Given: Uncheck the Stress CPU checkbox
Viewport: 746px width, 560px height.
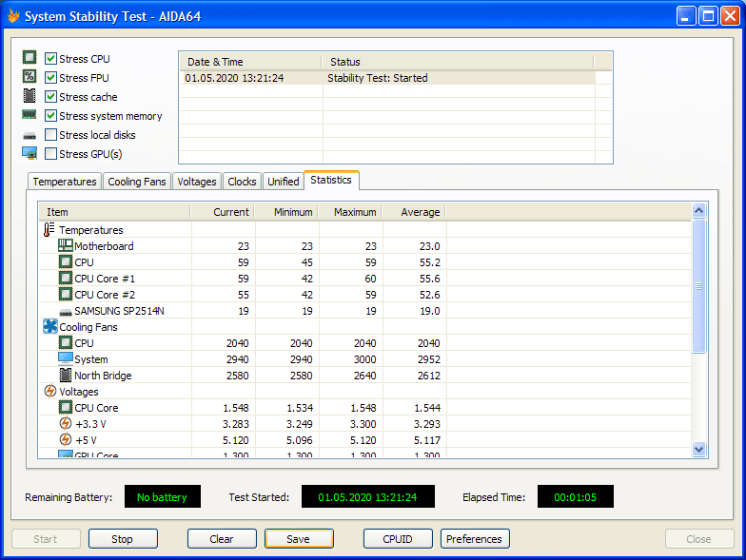Looking at the screenshot, I should pyautogui.click(x=51, y=59).
